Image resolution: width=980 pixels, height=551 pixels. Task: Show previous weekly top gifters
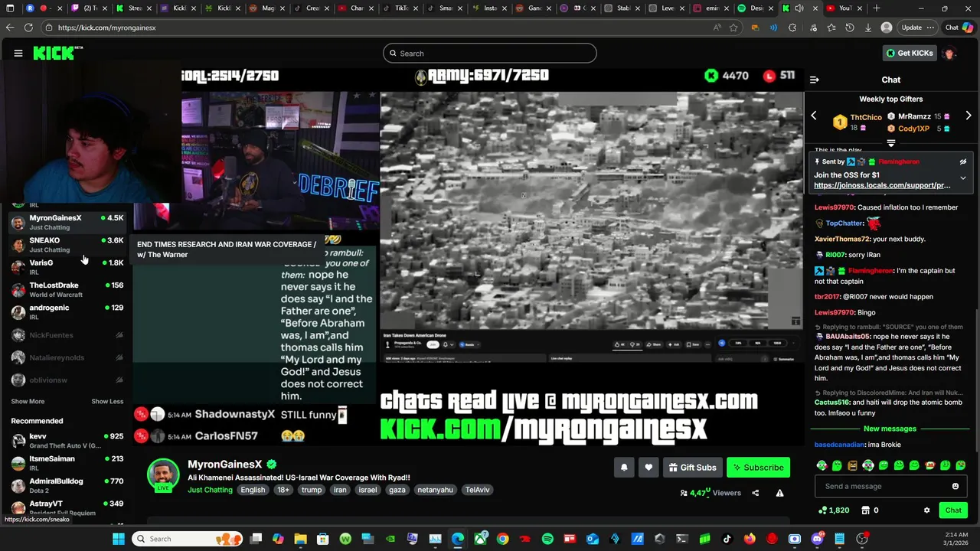[x=814, y=116]
